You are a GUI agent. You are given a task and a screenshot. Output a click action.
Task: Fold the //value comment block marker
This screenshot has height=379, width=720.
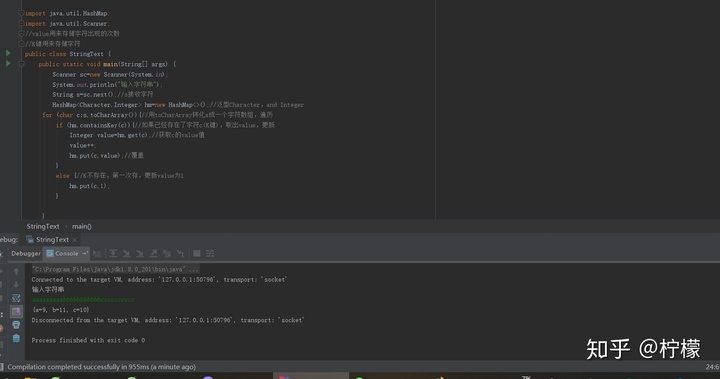click(x=21, y=34)
